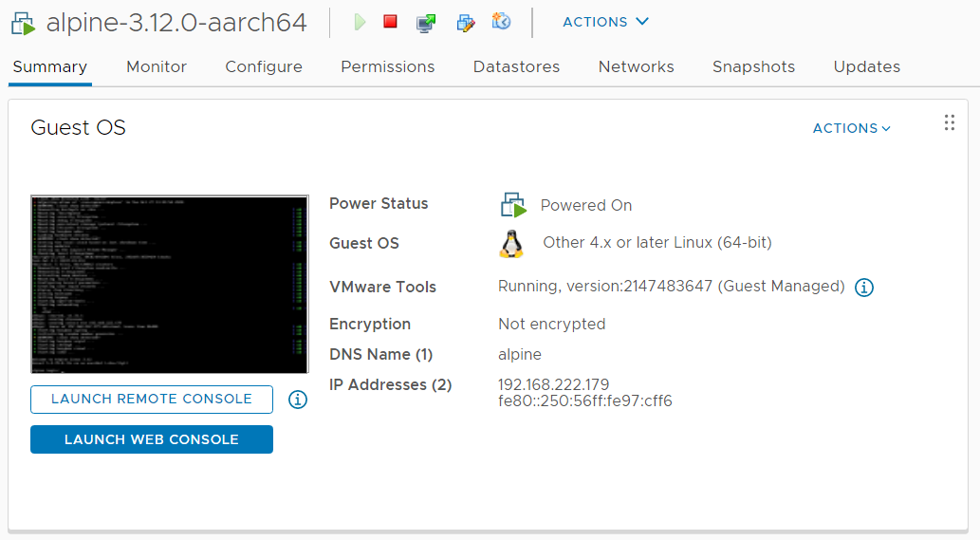
Task: Click the six-dot card drag handle
Action: (950, 122)
